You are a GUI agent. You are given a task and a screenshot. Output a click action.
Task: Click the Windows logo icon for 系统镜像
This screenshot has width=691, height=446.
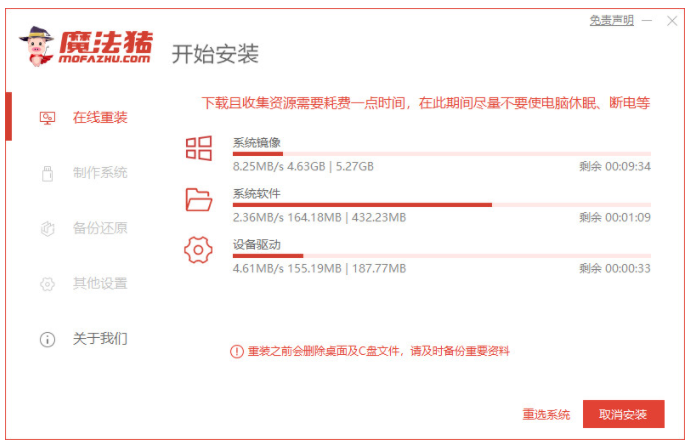199,149
